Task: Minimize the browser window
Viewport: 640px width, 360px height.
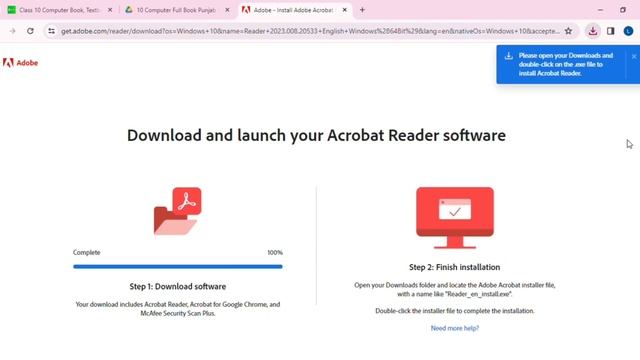Action: point(600,10)
